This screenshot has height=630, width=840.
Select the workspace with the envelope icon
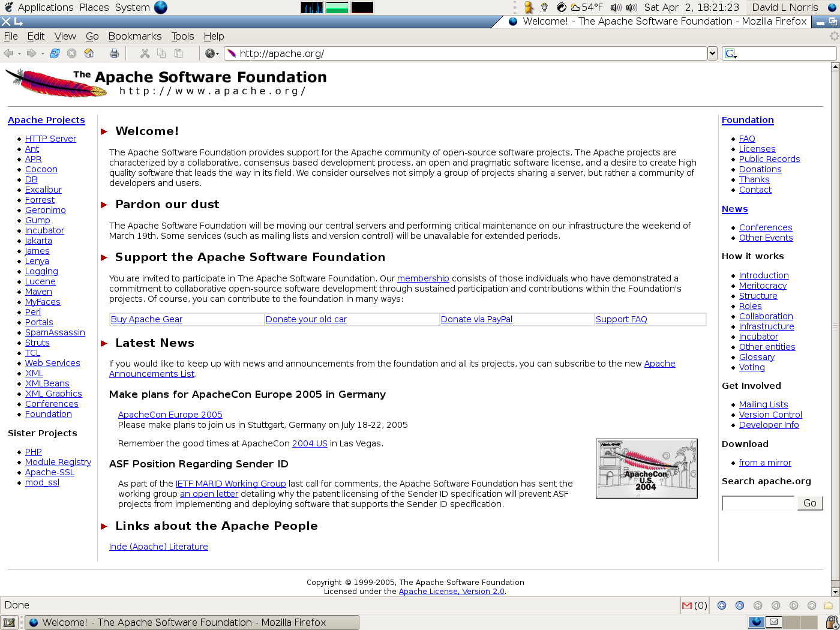tap(774, 622)
